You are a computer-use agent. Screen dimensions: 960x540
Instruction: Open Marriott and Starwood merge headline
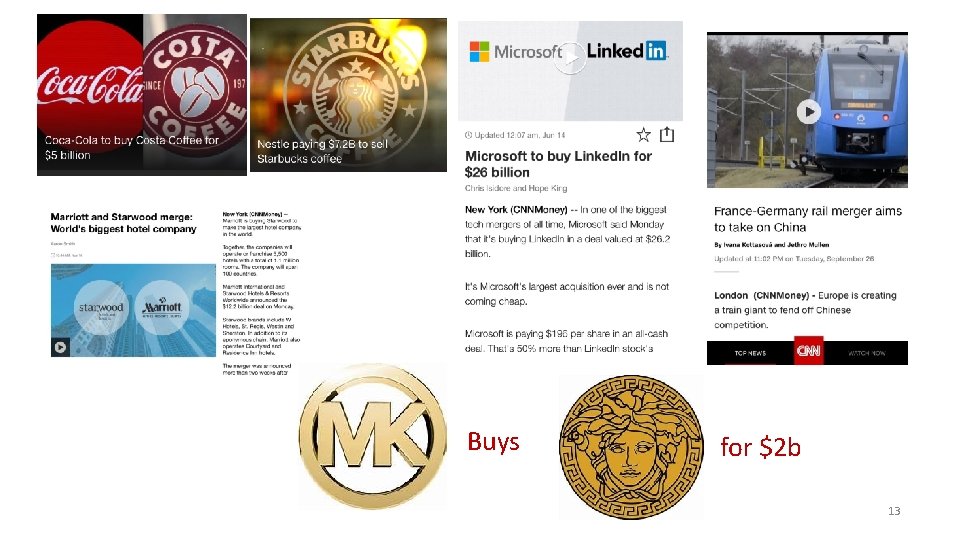pyautogui.click(x=124, y=223)
